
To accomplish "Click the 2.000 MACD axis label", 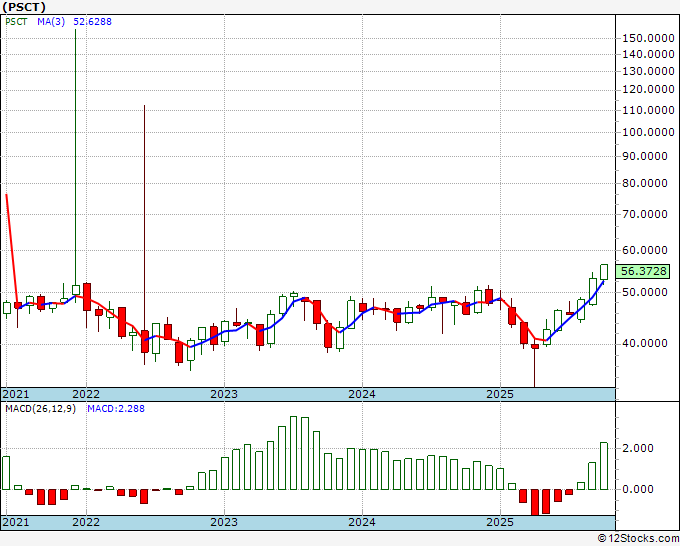I will coord(638,448).
